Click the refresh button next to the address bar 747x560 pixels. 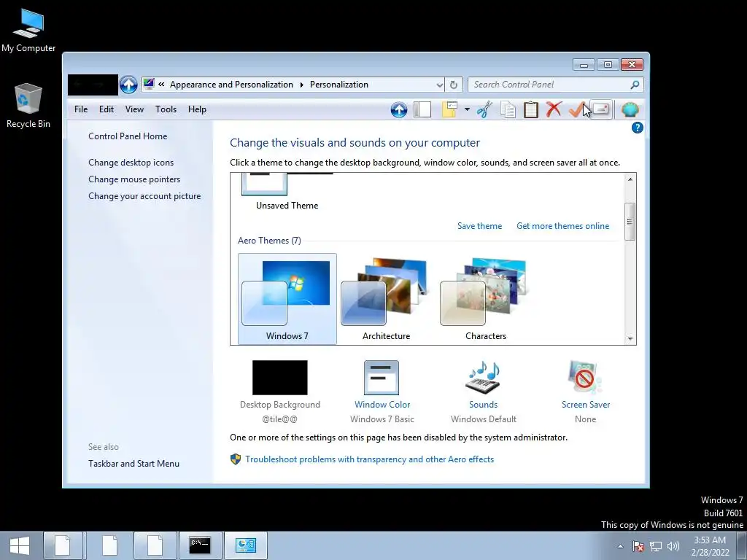(x=454, y=85)
